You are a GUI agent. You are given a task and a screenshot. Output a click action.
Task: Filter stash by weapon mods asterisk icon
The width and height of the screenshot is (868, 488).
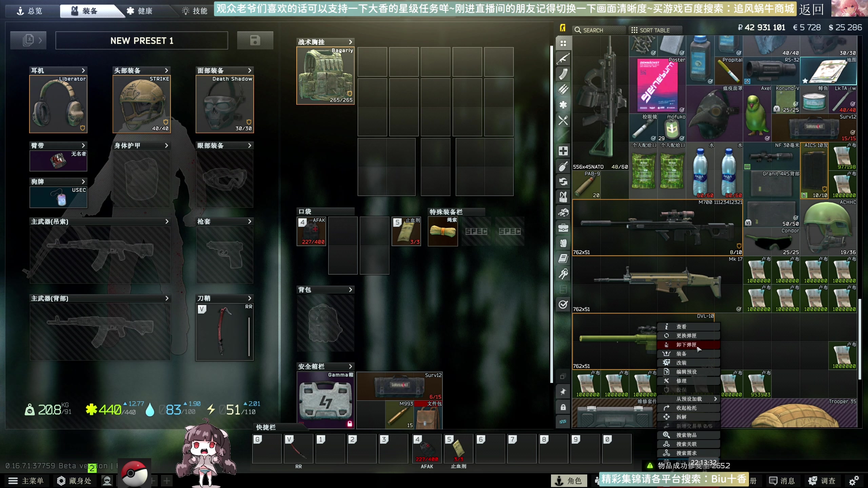click(563, 105)
